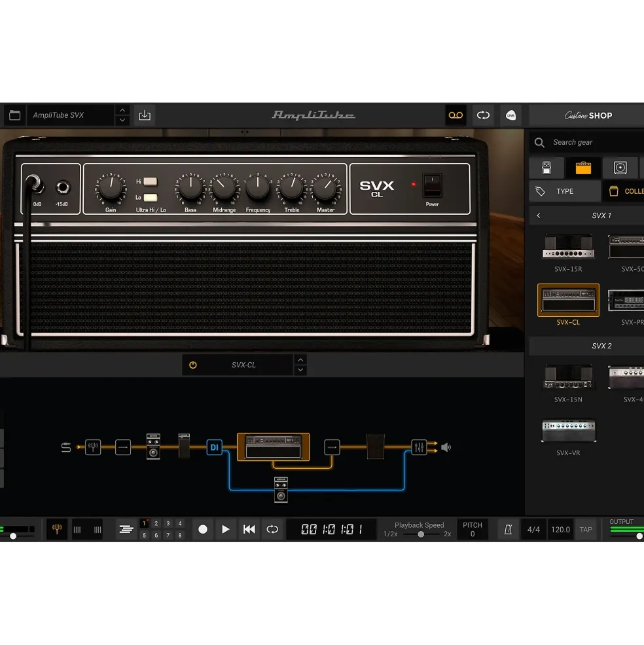Click the loop sync icon in header
The image size is (644, 645).
483,115
